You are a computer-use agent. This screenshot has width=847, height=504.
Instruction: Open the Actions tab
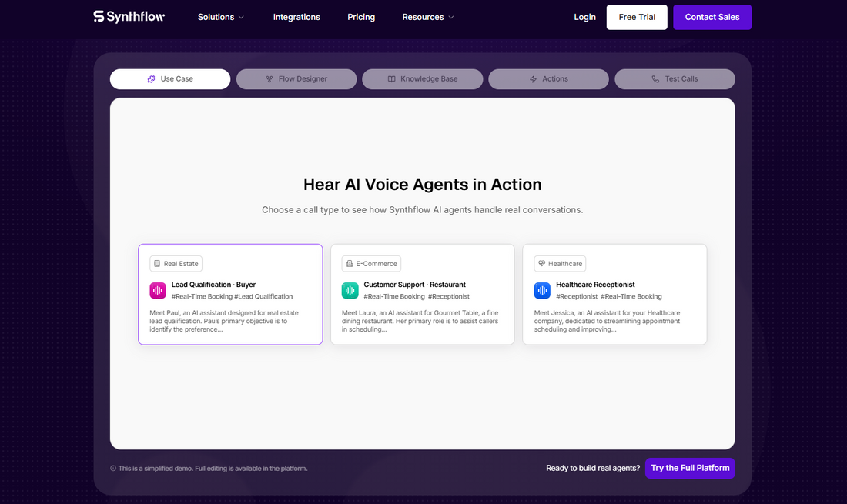tap(548, 78)
